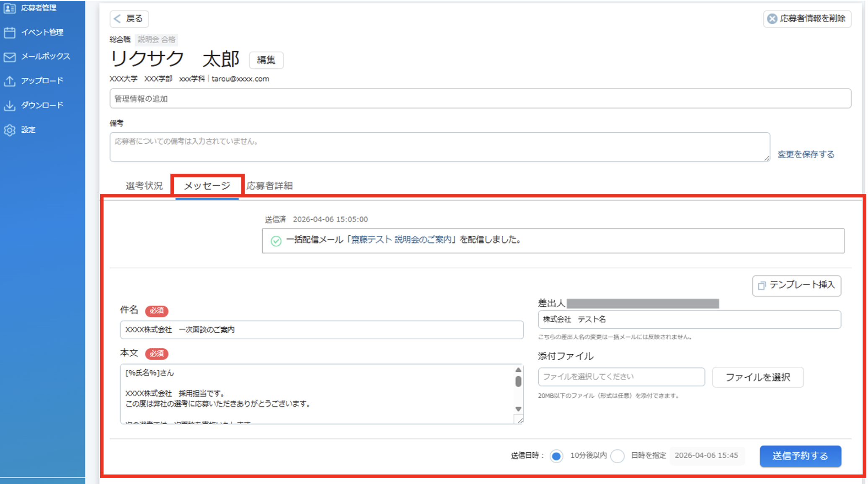Click the ファイルを選択 button

758,377
